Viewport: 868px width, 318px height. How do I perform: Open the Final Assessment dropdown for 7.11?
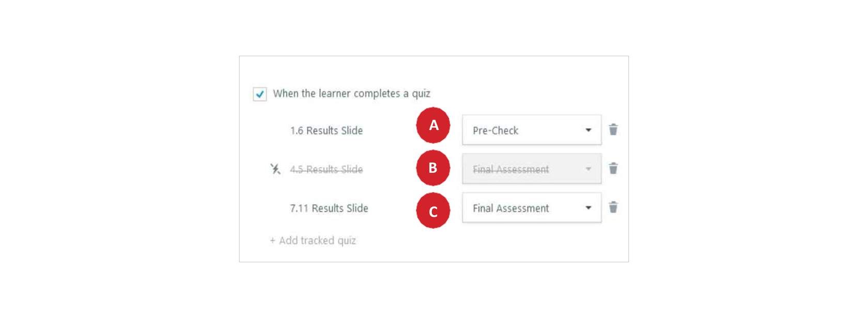pyautogui.click(x=532, y=208)
